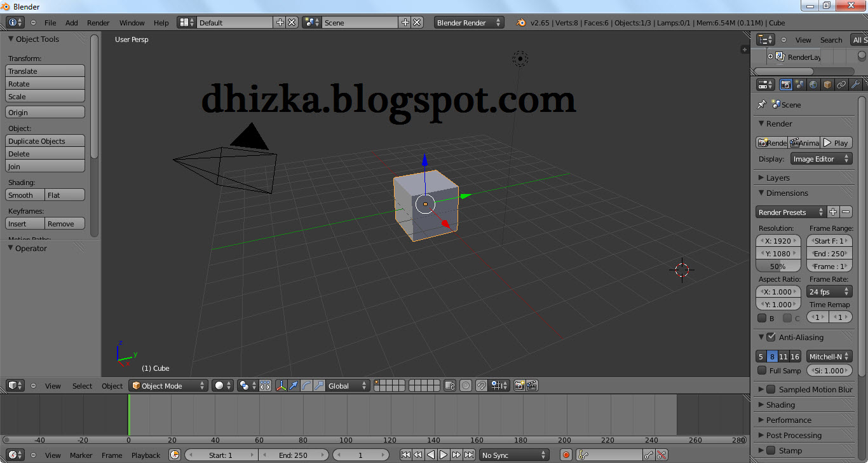
Task: Open the Select menu in 3D view header
Action: pyautogui.click(x=82, y=385)
